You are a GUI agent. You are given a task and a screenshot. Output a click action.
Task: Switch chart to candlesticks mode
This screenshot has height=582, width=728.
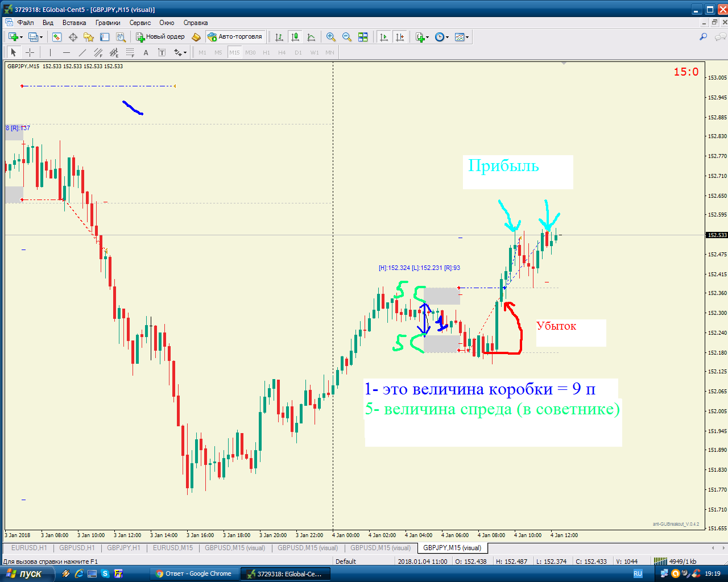coord(295,37)
